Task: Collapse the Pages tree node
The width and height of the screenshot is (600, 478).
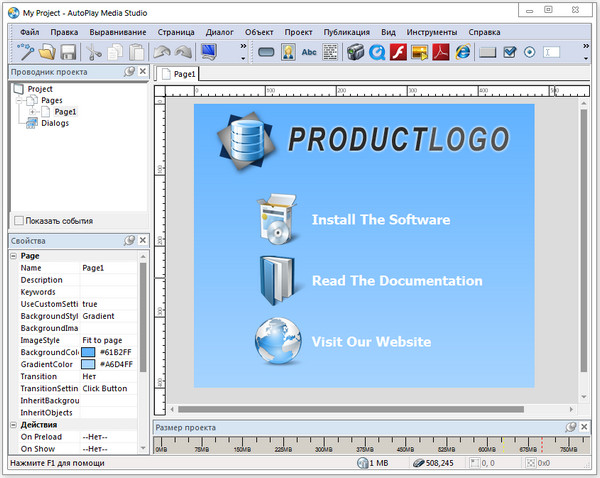Action: 19,101
